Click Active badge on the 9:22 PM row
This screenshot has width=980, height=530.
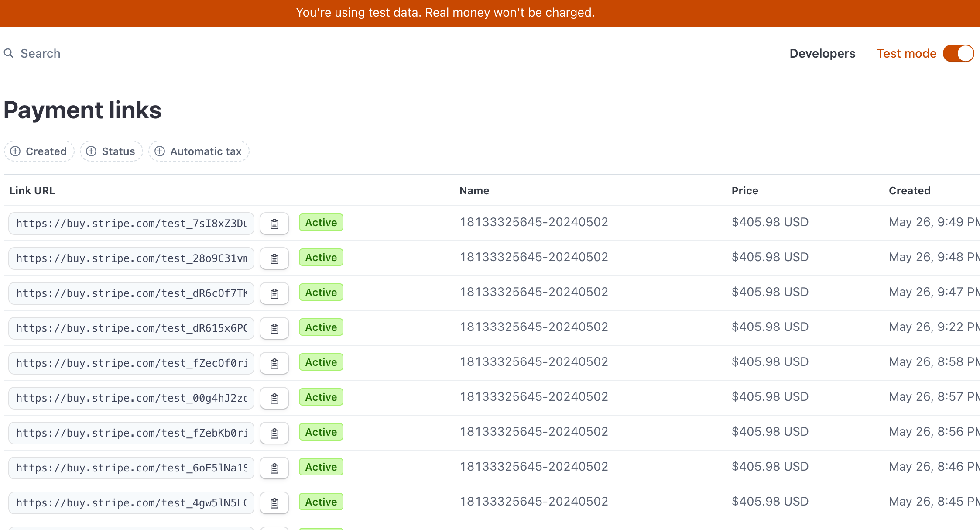click(x=321, y=327)
